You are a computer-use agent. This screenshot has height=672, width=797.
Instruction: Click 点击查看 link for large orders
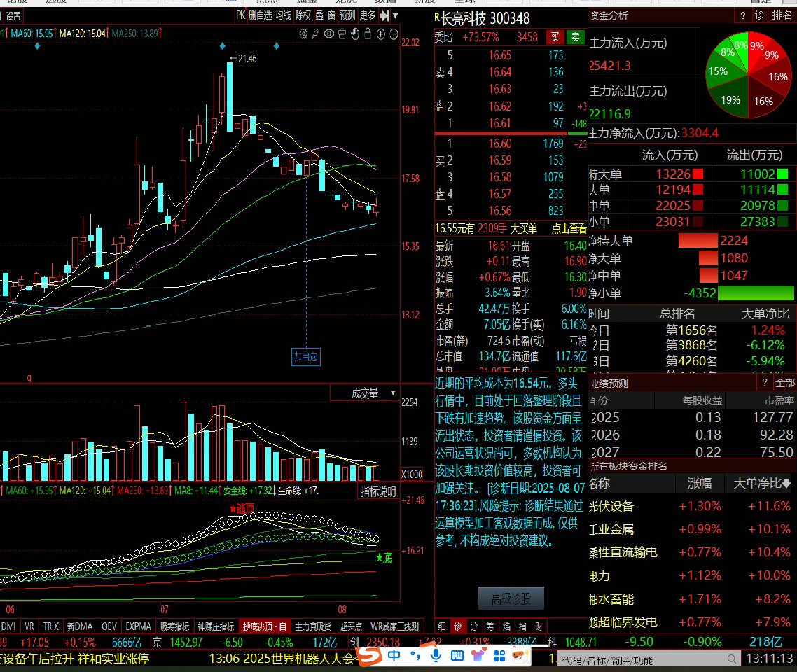click(x=569, y=229)
